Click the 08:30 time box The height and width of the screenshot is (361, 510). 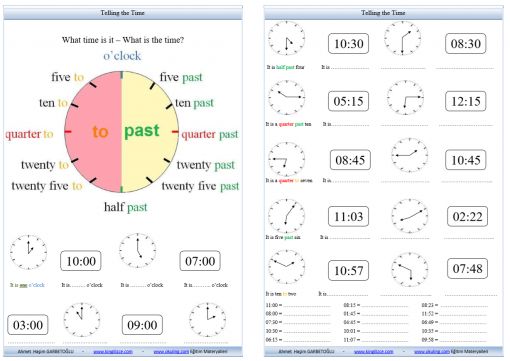click(x=466, y=43)
